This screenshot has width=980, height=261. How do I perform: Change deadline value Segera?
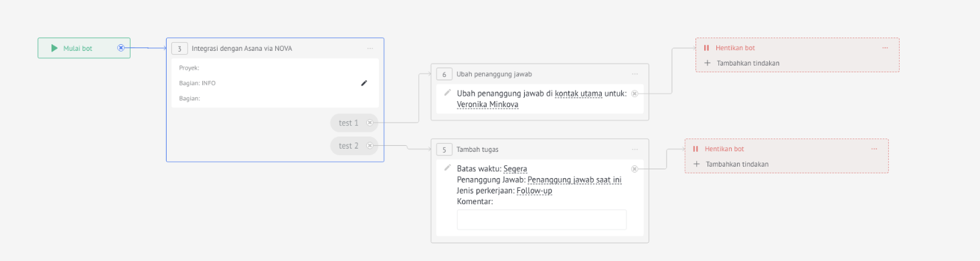516,169
